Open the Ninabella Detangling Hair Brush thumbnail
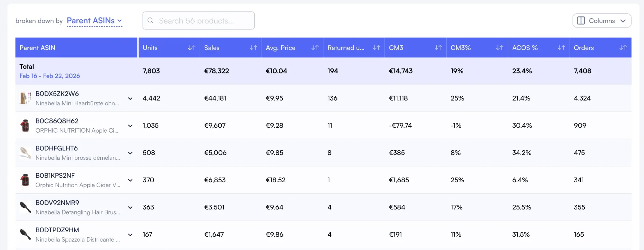Screen dimensions: 644x250 click(x=25, y=207)
